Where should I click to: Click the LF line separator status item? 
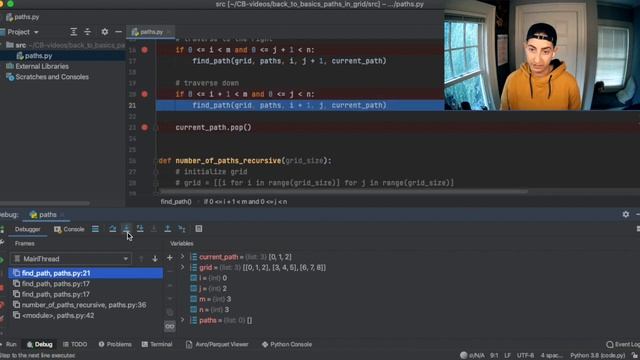click(507, 356)
